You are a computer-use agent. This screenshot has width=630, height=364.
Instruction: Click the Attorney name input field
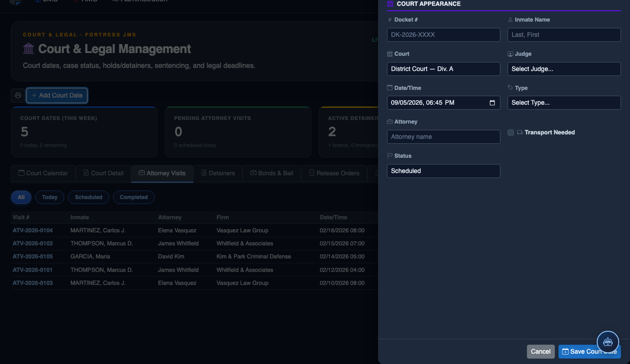tap(443, 137)
